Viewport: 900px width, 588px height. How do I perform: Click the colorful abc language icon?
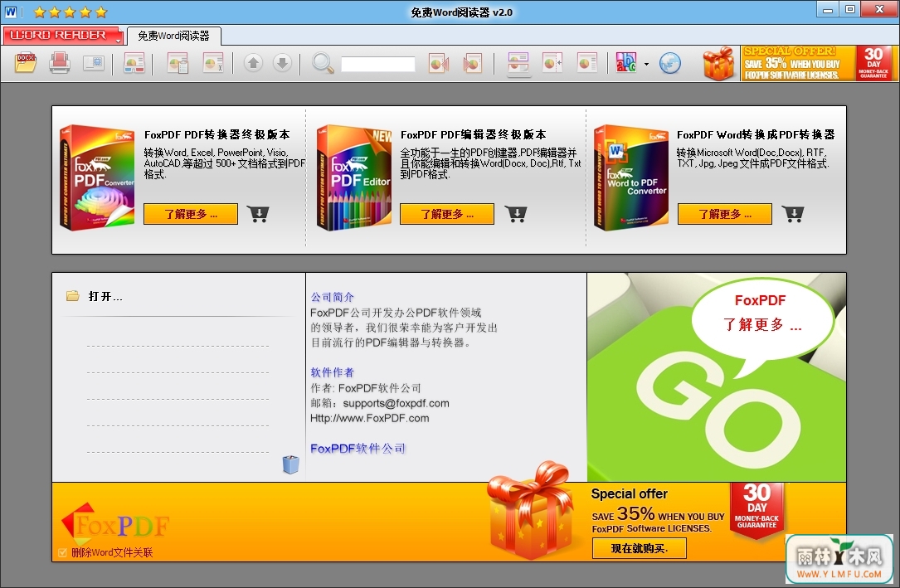pyautogui.click(x=626, y=63)
